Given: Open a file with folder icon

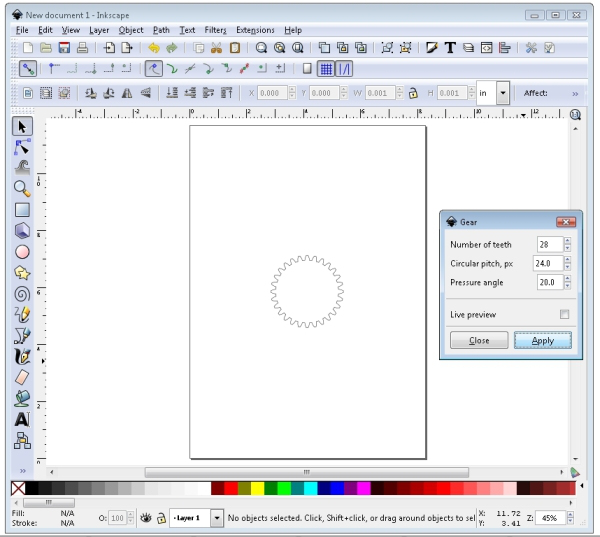Looking at the screenshot, I should click(46, 48).
